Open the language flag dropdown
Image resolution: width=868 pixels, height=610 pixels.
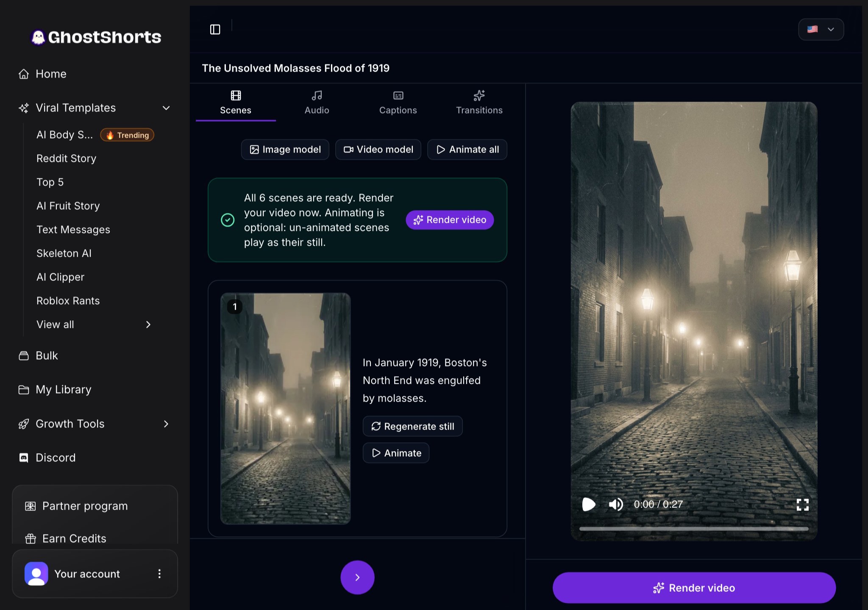(821, 29)
